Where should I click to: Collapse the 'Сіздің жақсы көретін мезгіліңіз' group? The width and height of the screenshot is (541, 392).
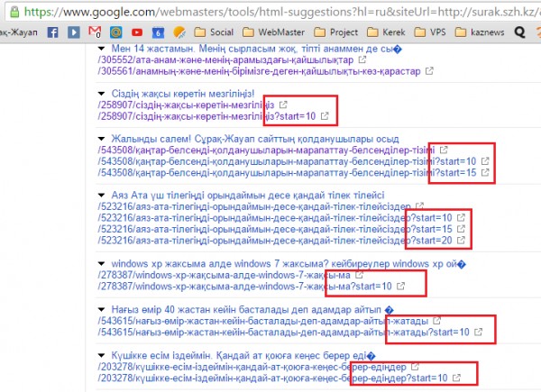100,93
